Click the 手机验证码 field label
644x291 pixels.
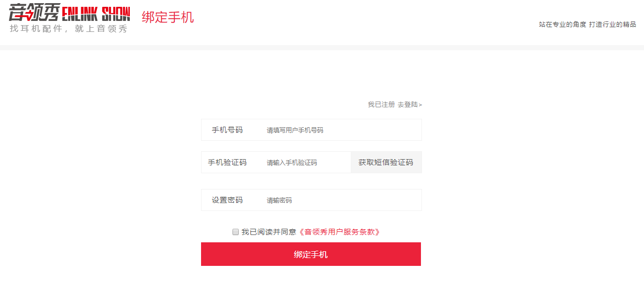[227, 162]
